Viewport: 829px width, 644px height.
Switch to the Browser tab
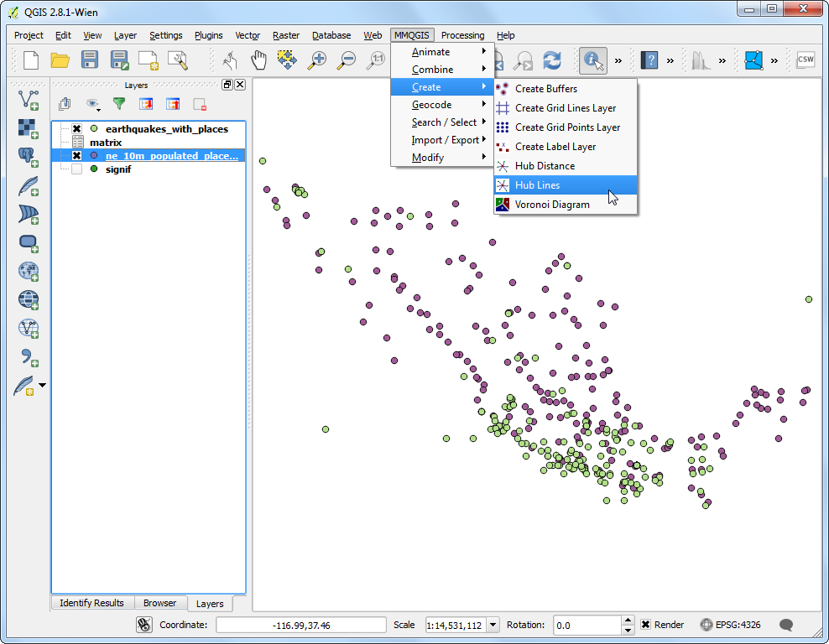[x=159, y=603]
